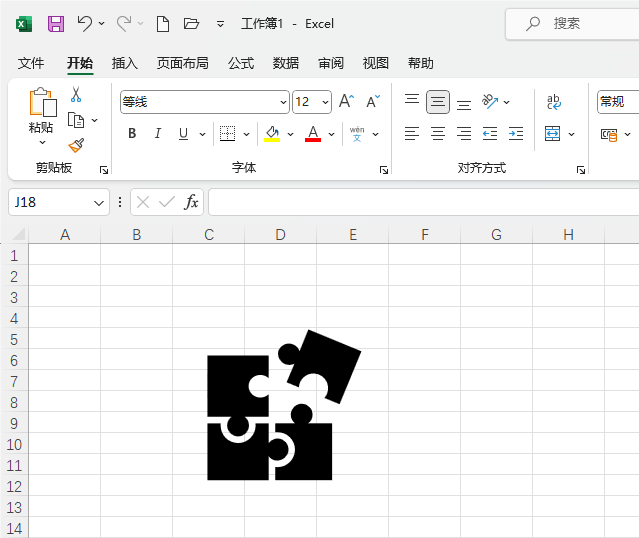Toggle middle vertical alignment
Screen dimensions: 639x538
pyautogui.click(x=438, y=101)
